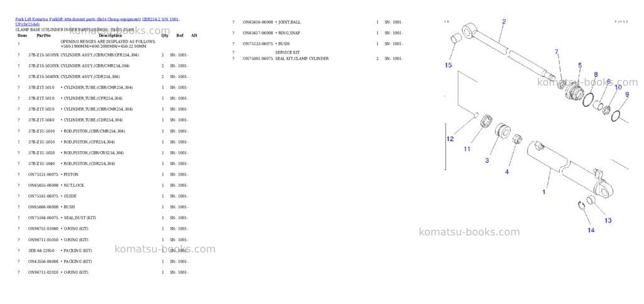Select part number 37B-Z1U-5040
The image size is (644, 304).
tap(41, 164)
